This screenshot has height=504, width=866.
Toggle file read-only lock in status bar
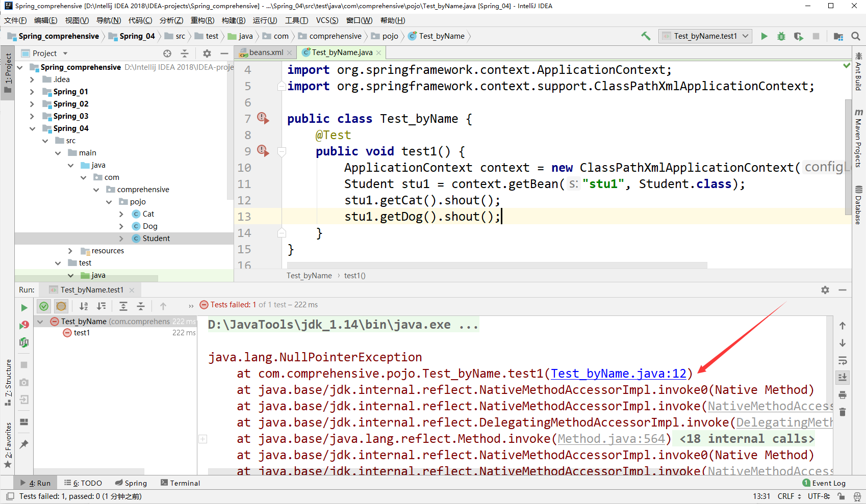pos(841,496)
